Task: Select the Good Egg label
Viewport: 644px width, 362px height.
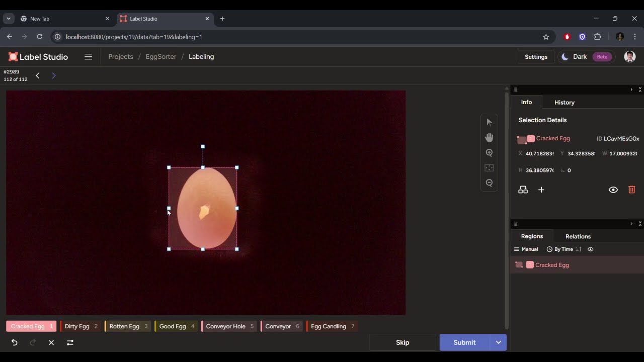Action: 176,326
